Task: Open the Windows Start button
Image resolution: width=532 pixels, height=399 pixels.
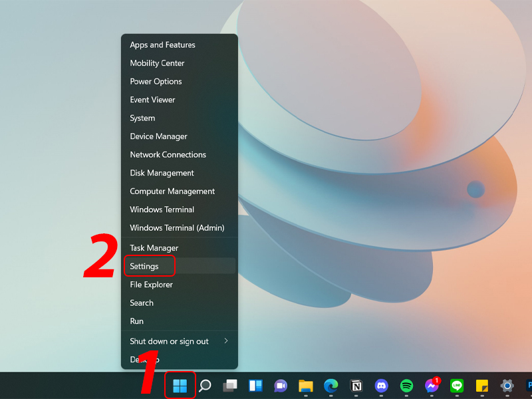Action: tap(180, 386)
